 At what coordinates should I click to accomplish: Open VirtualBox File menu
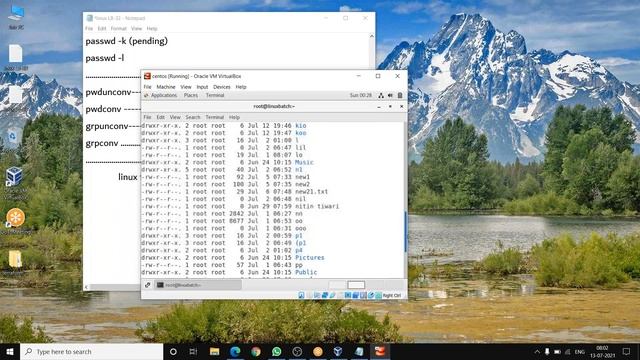147,87
